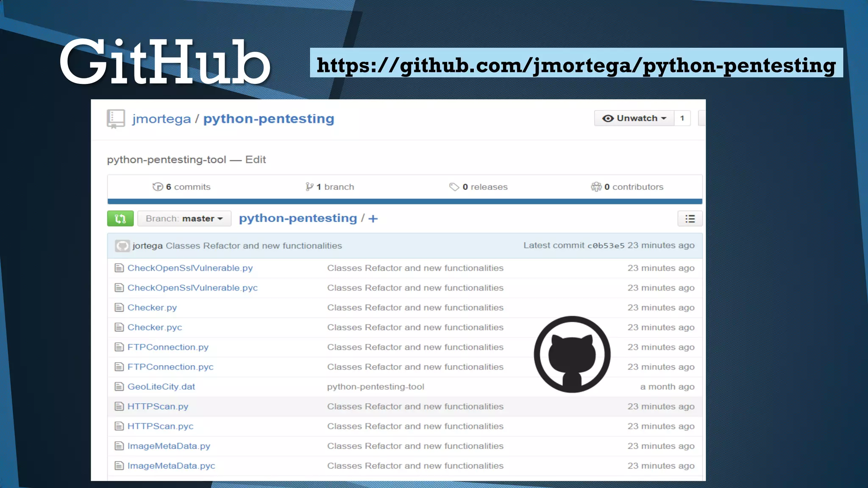The image size is (868, 488).
Task: Open the Branch: master dropdown
Action: tap(184, 219)
